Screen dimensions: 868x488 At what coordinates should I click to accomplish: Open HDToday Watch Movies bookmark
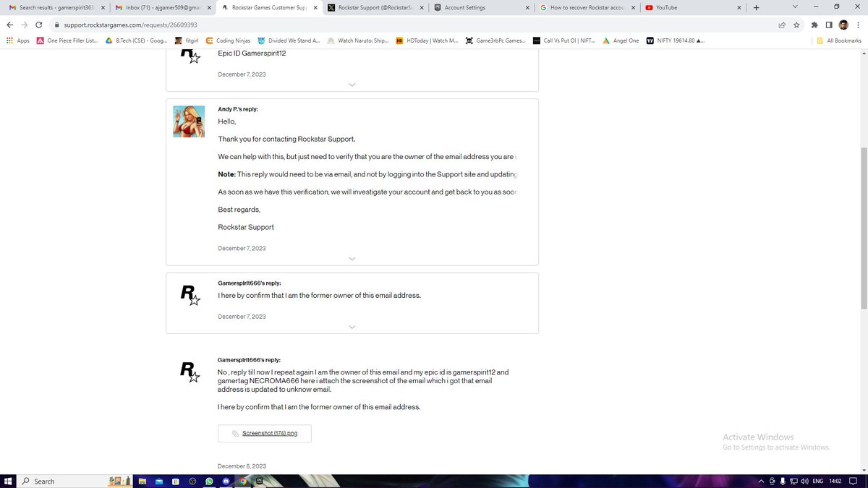point(427,40)
